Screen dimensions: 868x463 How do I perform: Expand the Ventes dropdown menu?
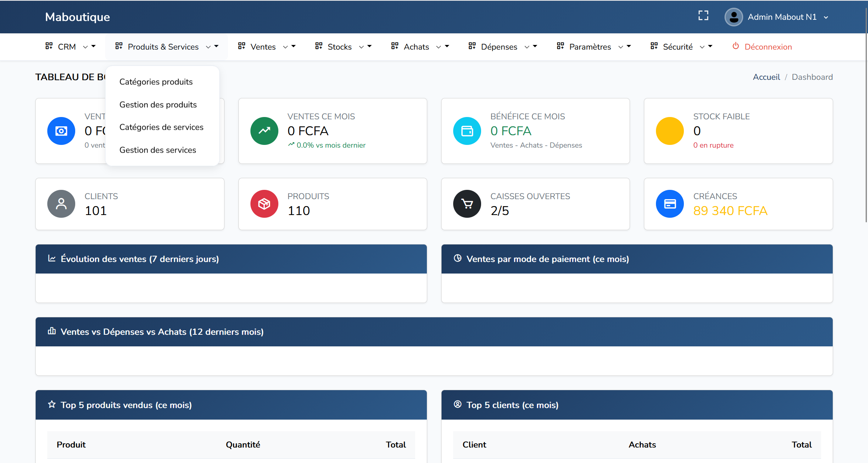pyautogui.click(x=267, y=46)
